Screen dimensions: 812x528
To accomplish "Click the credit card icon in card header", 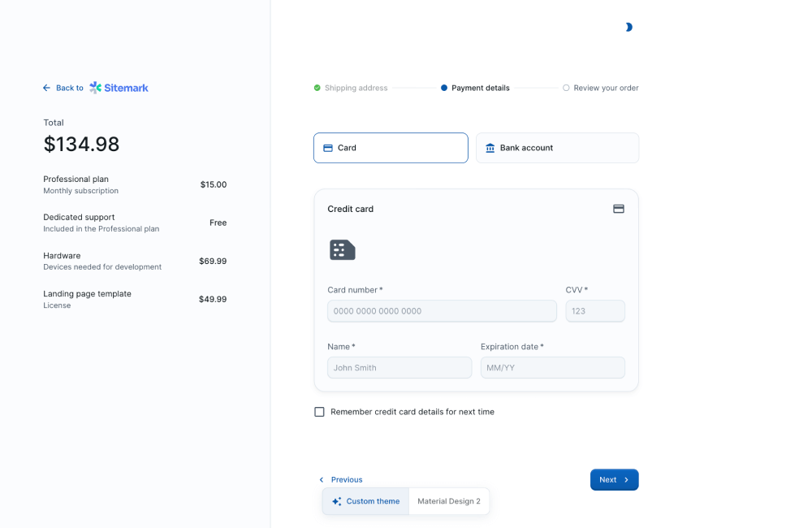I will (x=618, y=209).
